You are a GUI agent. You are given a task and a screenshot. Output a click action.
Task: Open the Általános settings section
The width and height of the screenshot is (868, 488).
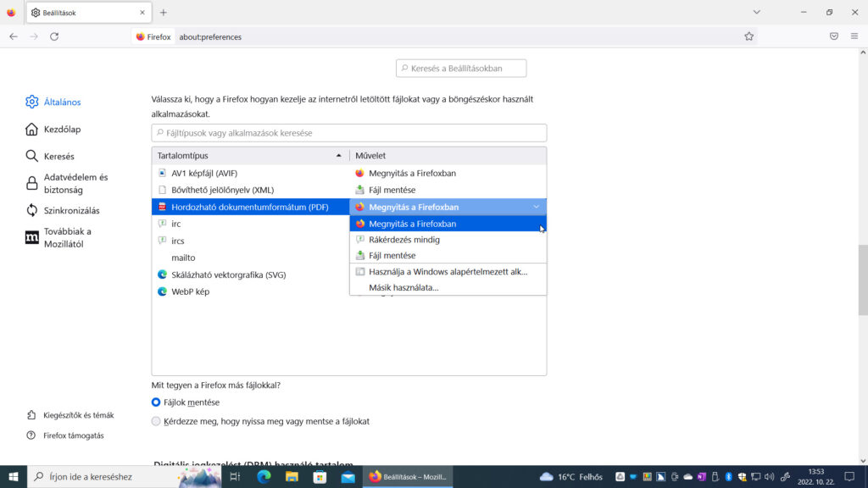(x=53, y=102)
